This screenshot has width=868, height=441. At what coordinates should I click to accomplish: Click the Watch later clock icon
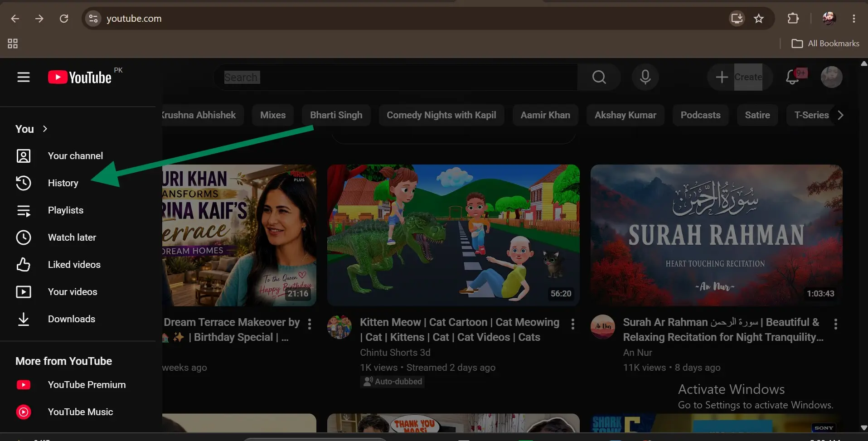tap(24, 237)
